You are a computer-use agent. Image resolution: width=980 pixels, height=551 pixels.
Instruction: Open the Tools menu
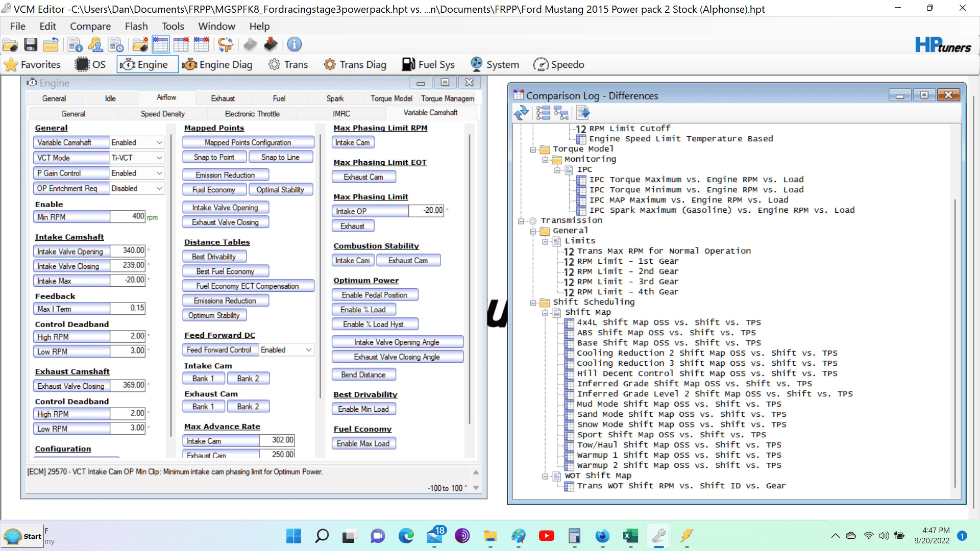pos(173,27)
